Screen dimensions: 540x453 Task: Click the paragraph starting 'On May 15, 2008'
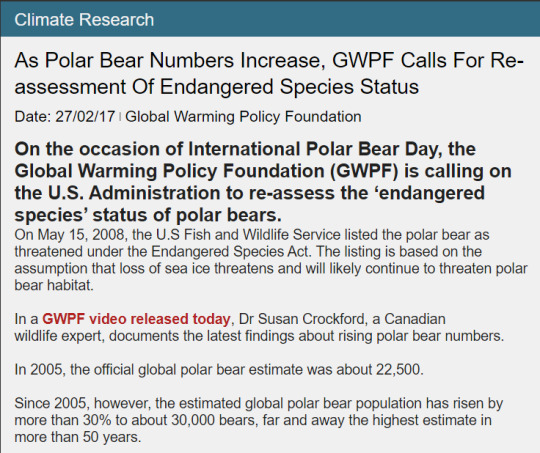click(271, 260)
